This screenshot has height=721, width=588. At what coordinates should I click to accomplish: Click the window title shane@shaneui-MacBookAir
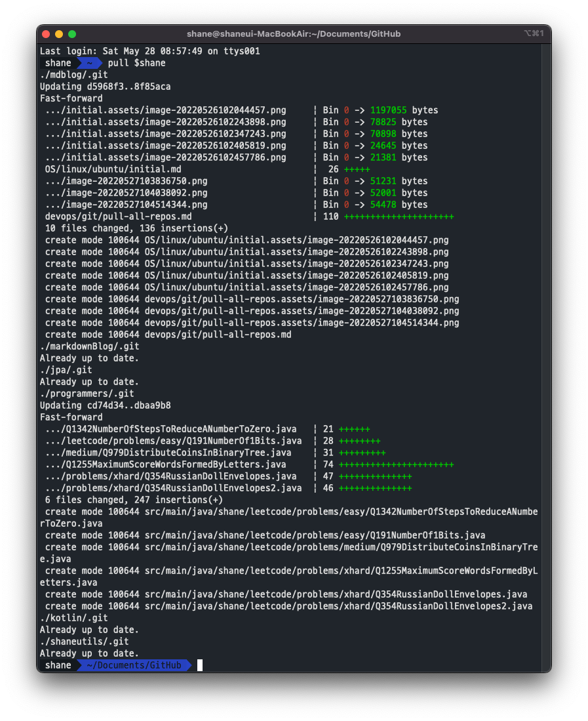(294, 34)
